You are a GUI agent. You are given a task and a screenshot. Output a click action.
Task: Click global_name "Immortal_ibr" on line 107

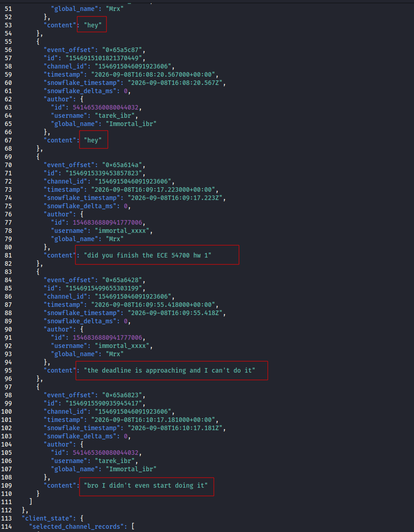click(x=131, y=469)
